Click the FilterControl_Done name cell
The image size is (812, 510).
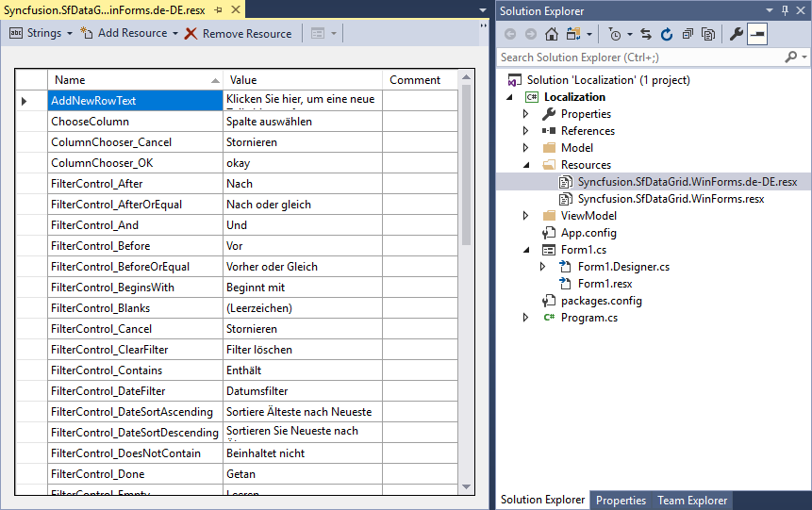(135, 474)
